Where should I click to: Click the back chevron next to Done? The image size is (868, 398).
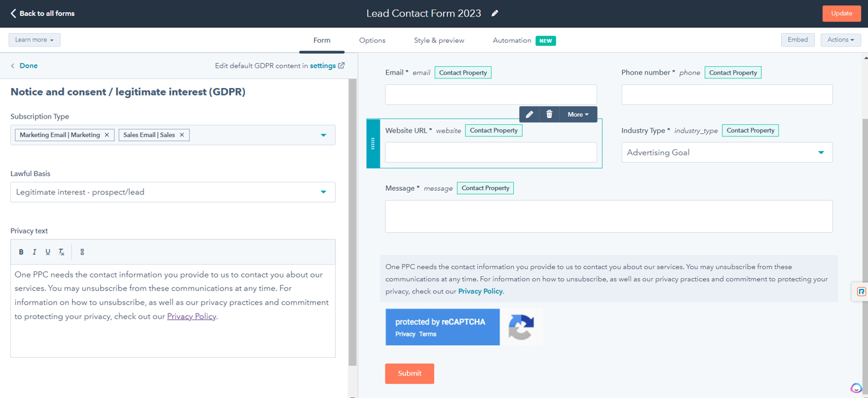pos(12,65)
